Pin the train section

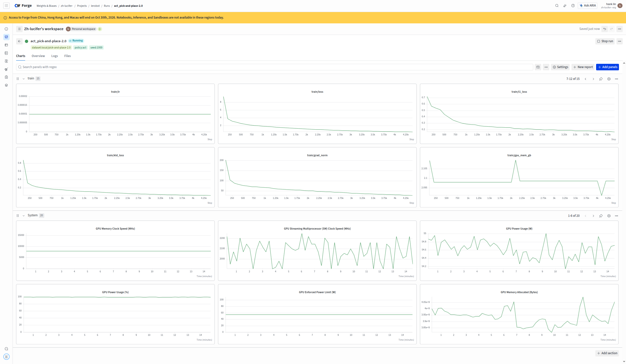point(601,79)
